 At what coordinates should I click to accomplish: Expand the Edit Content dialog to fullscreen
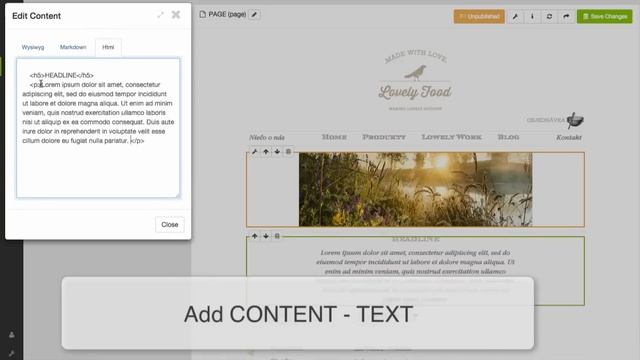(160, 15)
